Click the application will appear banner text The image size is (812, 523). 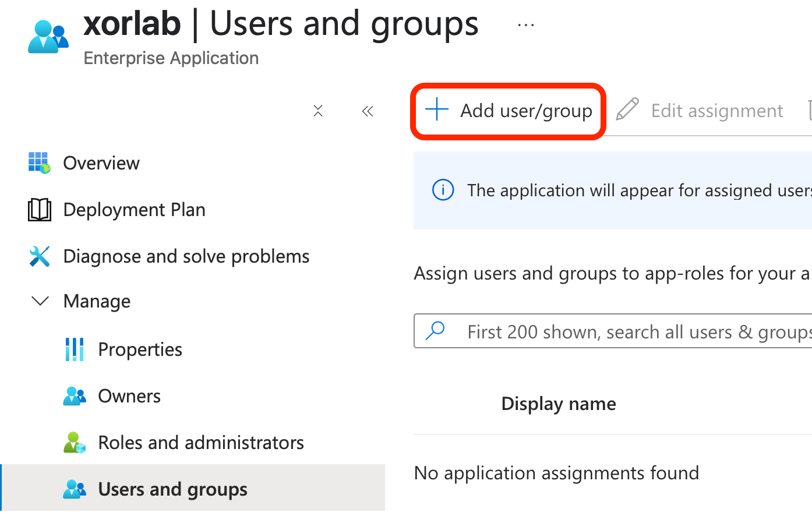pyautogui.click(x=640, y=190)
